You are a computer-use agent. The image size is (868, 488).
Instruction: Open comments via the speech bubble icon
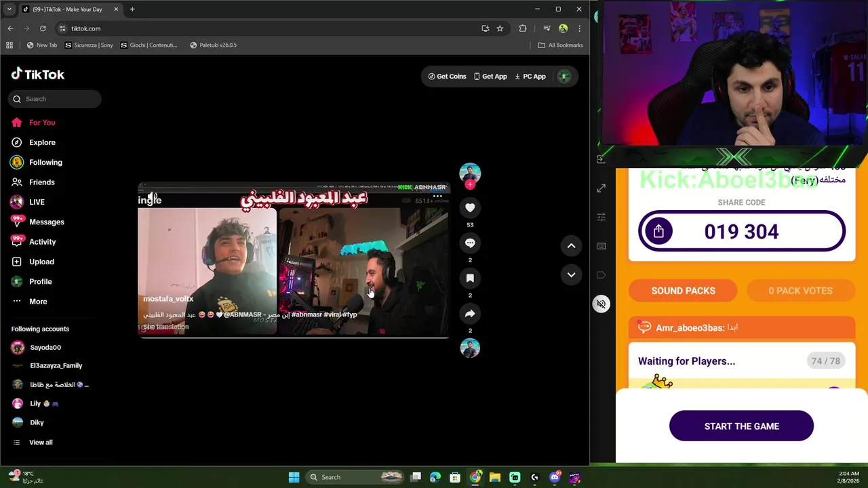click(470, 243)
